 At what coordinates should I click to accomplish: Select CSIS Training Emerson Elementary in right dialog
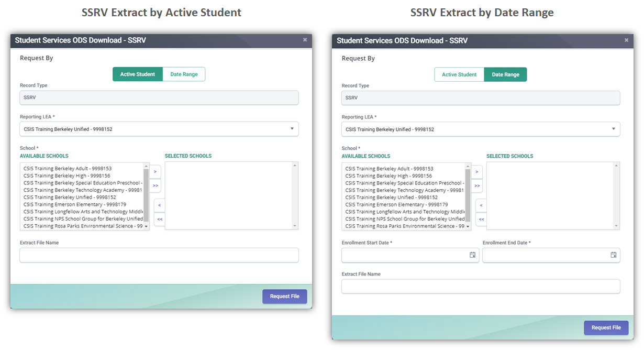point(397,205)
